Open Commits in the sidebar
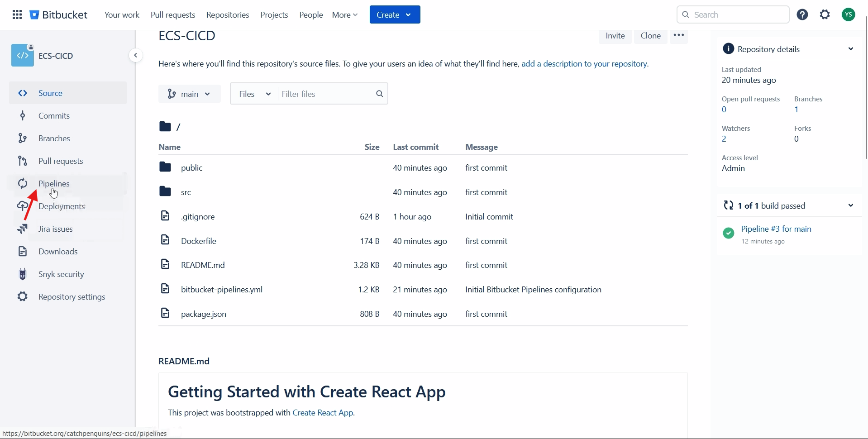 click(68, 115)
